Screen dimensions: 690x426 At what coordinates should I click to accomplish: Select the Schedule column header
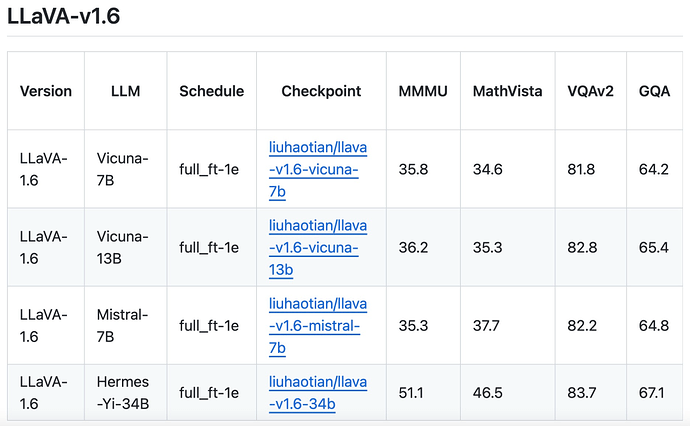(212, 91)
